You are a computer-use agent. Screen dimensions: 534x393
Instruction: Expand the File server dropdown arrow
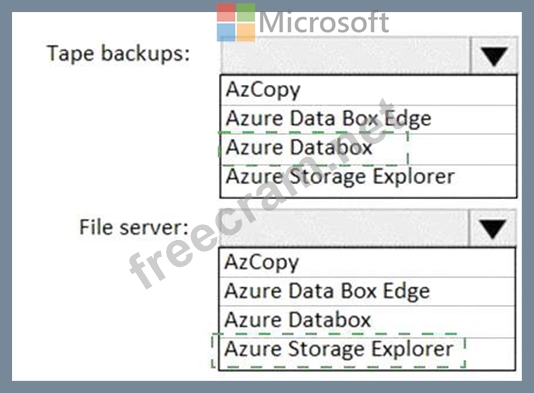click(x=492, y=228)
